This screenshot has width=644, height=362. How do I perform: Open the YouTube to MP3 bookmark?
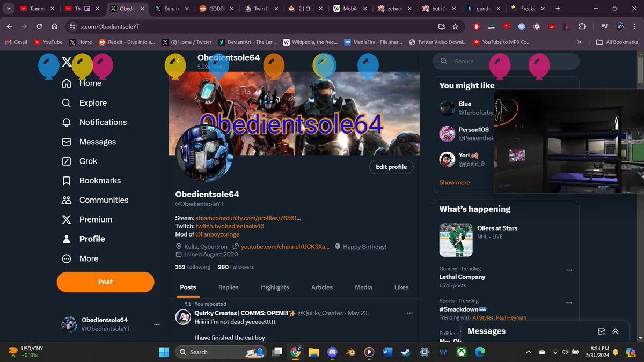502,42
